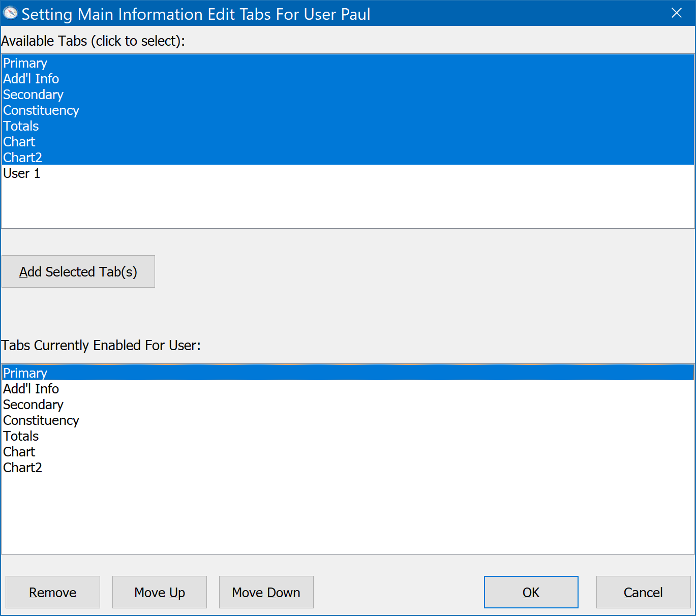Select Add'l Info in Currently Enabled list
Viewport: 696px width, 616px height.
click(x=348, y=389)
